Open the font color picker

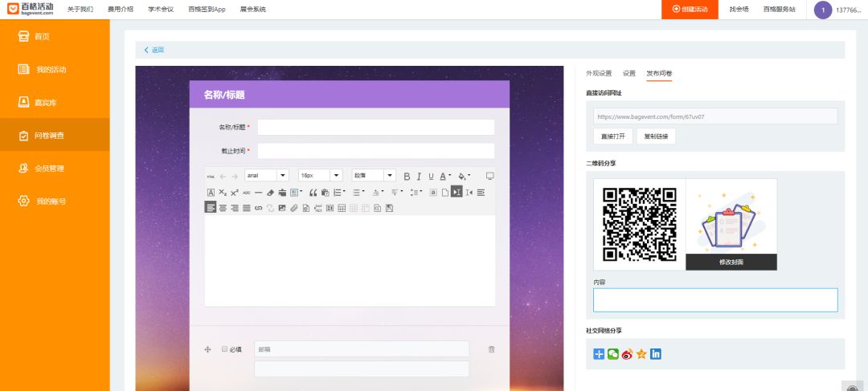pos(445,177)
